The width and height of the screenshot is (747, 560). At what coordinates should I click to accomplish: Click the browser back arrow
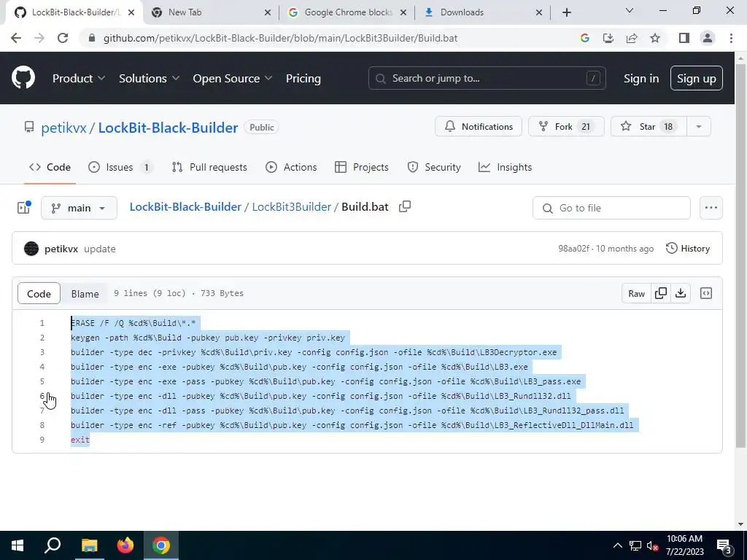16,38
